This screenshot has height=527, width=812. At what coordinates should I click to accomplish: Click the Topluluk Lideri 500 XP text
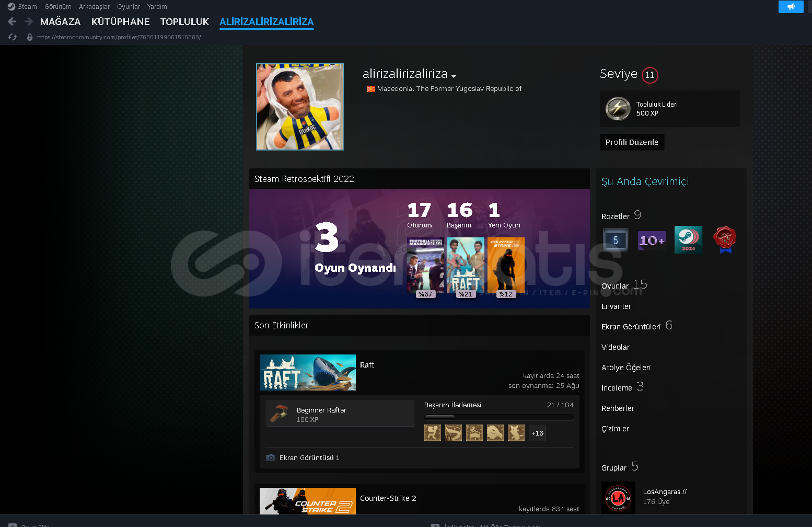point(657,109)
